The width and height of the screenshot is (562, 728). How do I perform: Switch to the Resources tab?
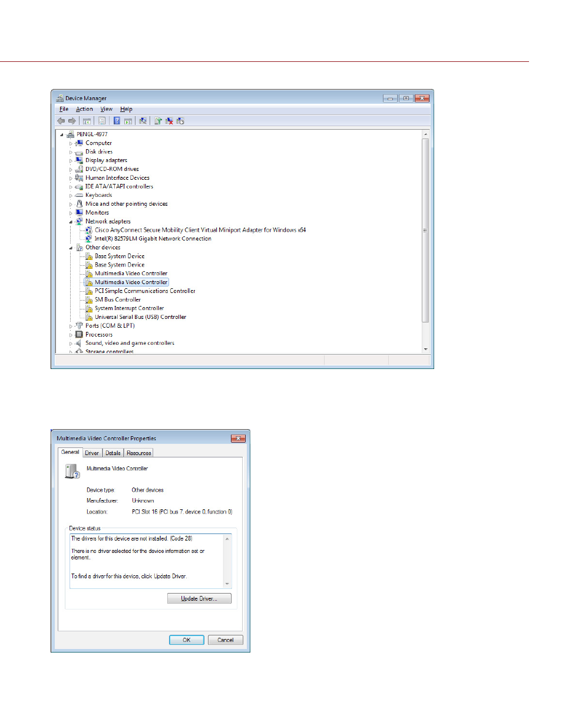click(138, 453)
